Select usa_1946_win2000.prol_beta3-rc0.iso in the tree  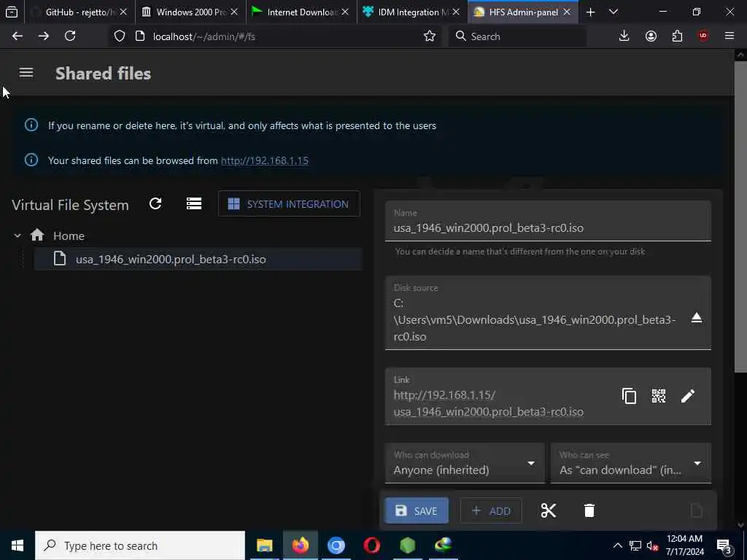click(x=198, y=259)
